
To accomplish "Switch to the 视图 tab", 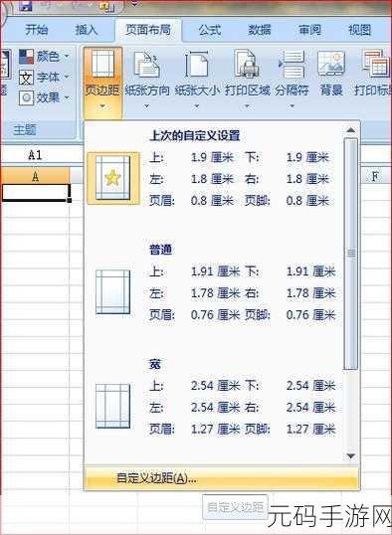I will pyautogui.click(x=359, y=31).
